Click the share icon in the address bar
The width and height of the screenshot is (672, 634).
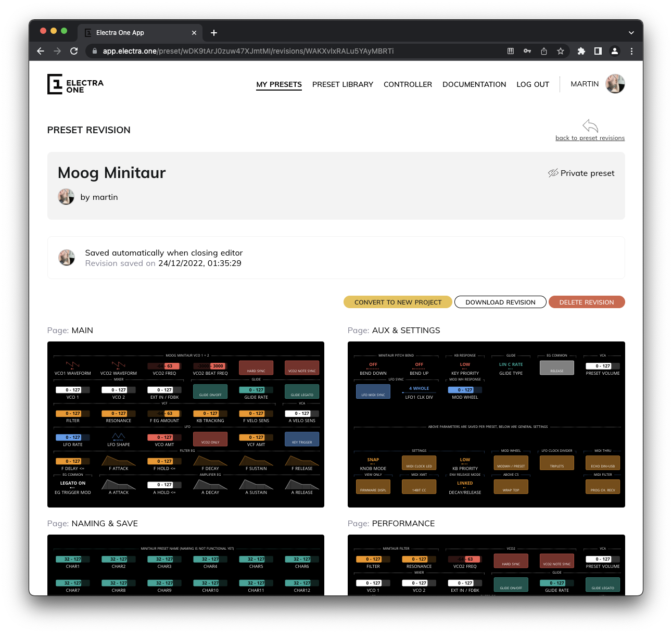point(544,51)
